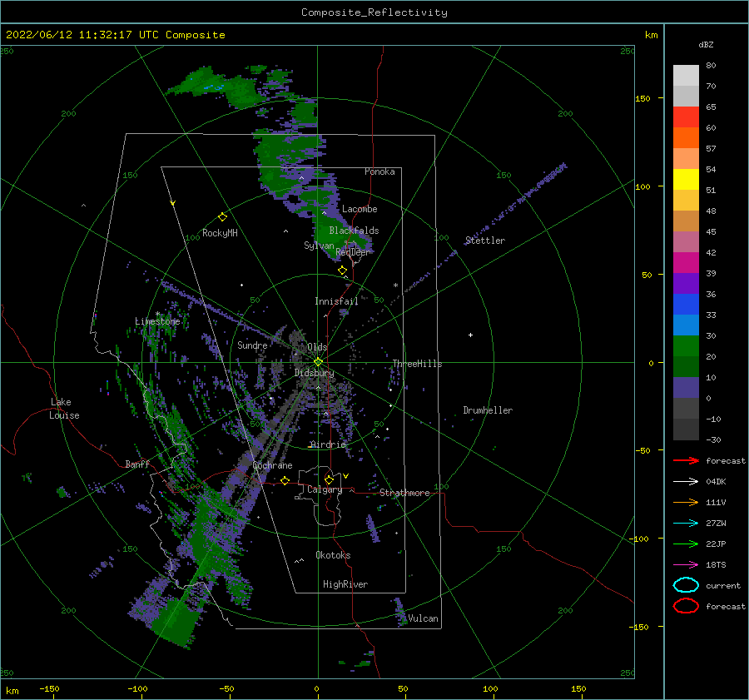Screen dimensions: 749x700
Task: Click the white 04DK arrow icon
Action: (x=686, y=481)
